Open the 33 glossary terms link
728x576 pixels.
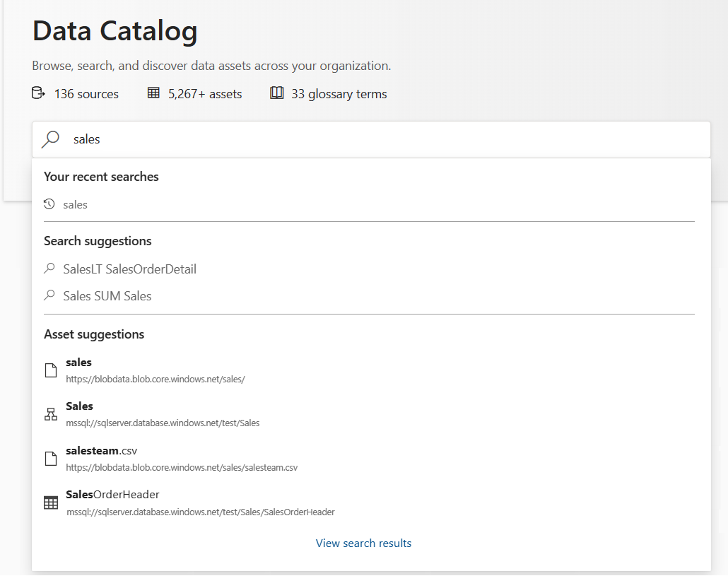(339, 94)
